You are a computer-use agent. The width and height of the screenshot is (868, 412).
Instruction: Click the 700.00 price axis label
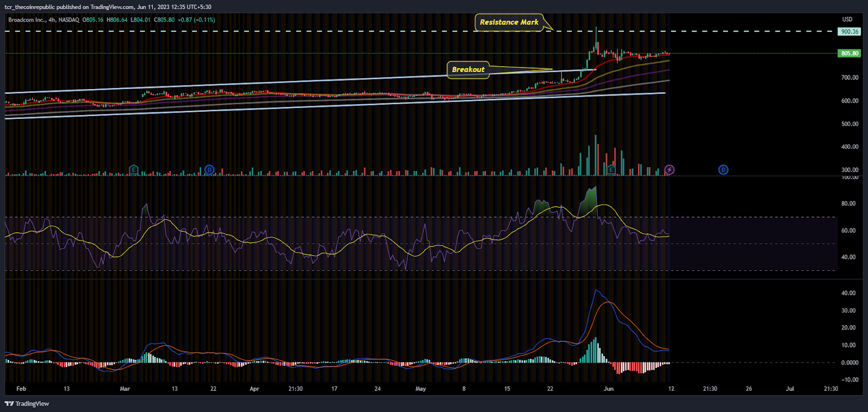click(x=850, y=78)
